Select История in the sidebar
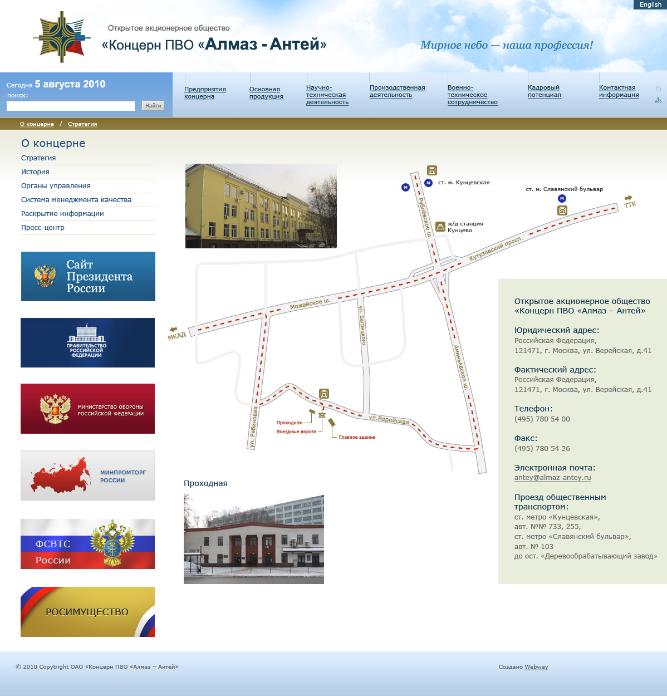Image resolution: width=667 pixels, height=696 pixels. 35,171
